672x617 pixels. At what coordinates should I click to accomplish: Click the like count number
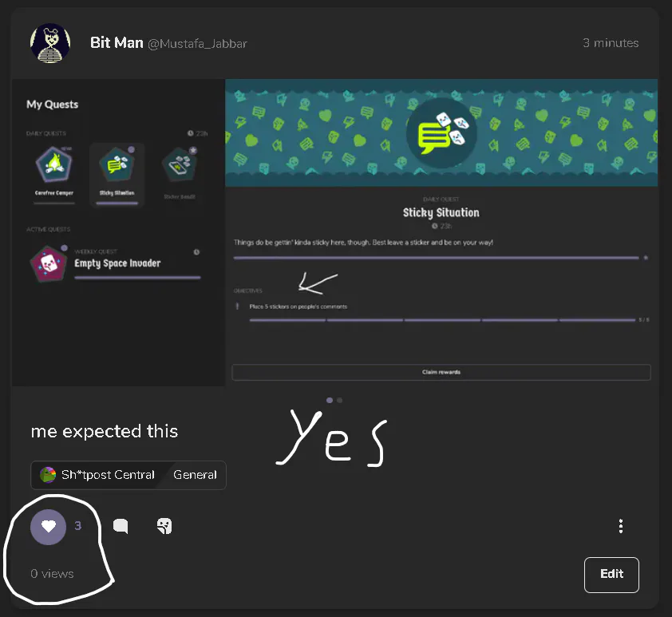click(77, 526)
